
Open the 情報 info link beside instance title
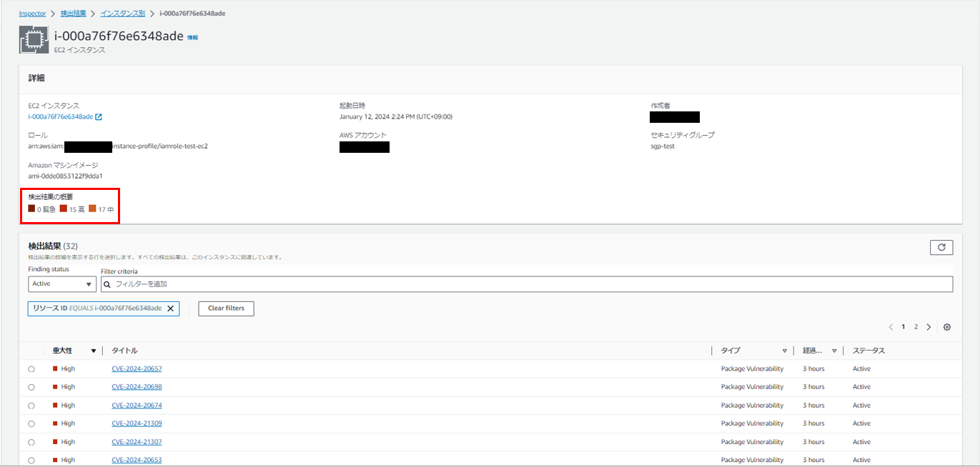tap(193, 37)
